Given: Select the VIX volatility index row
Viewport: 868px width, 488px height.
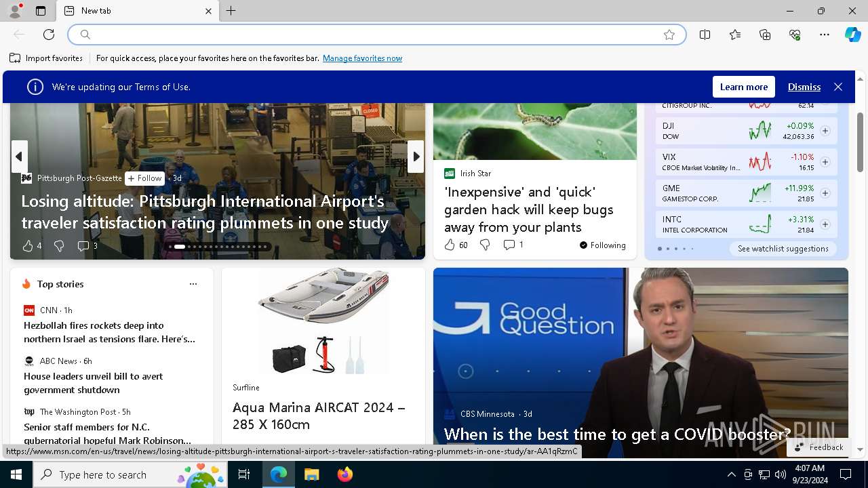Looking at the screenshot, I should (x=746, y=162).
